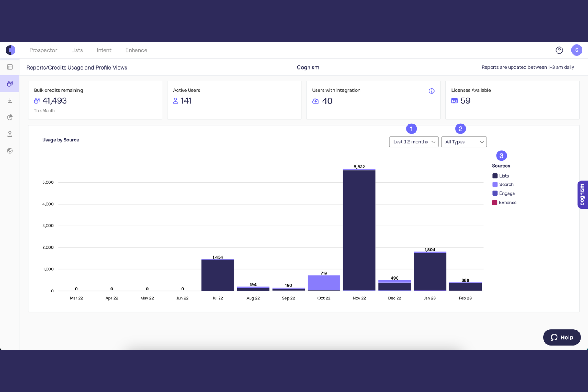Open the user profile sidebar icon
This screenshot has width=588, height=392.
click(10, 134)
